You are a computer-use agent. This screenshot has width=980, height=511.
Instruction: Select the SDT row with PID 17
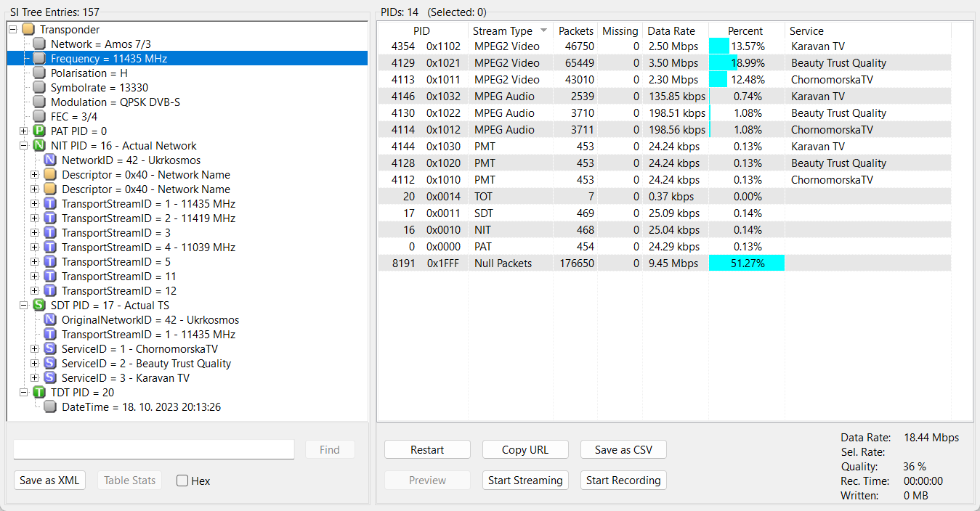point(665,213)
